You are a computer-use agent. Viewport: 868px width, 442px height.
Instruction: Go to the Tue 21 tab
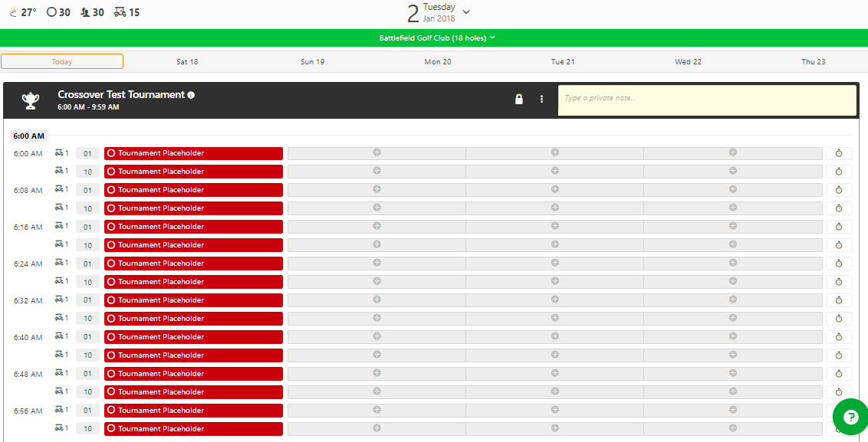tap(562, 61)
